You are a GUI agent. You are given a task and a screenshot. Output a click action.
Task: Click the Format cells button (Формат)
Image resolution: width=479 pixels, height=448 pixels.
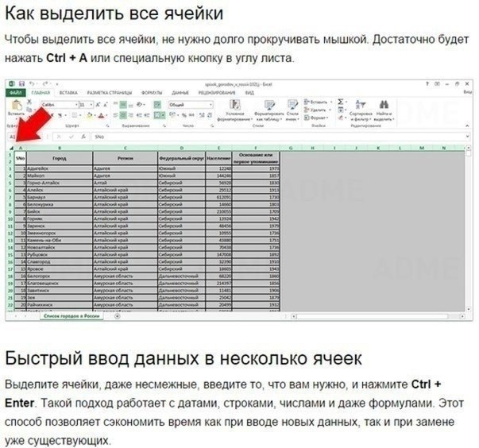point(316,118)
